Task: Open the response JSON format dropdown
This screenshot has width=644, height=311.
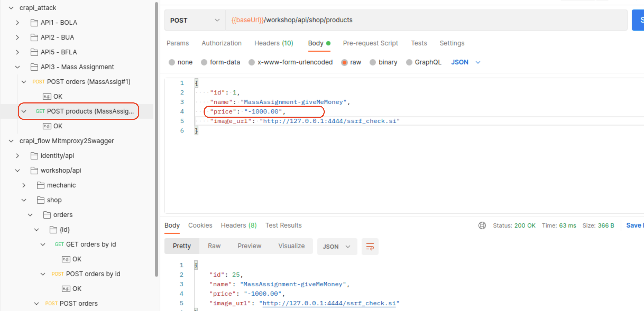Action: click(x=337, y=247)
